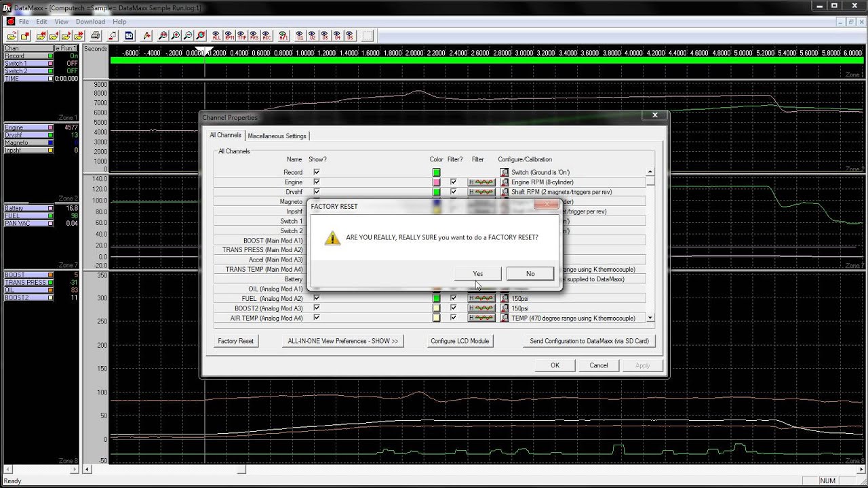Click the eye icon labeled ALL
Viewport: 868px width, 488px height.
(217, 35)
